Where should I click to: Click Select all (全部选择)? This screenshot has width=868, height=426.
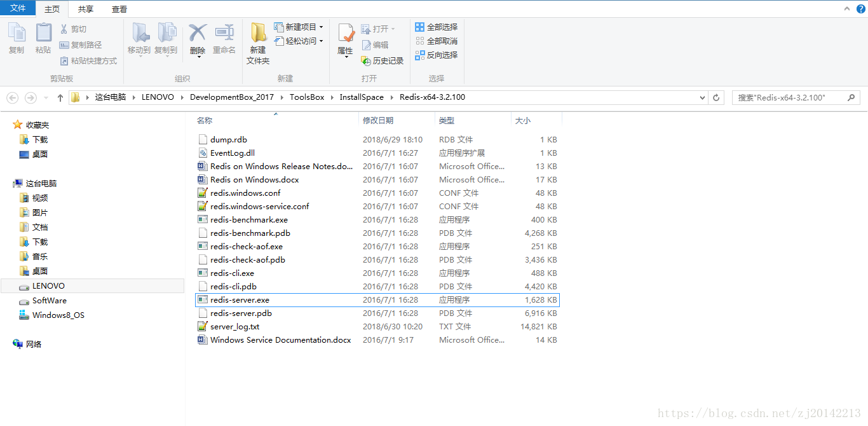436,27
